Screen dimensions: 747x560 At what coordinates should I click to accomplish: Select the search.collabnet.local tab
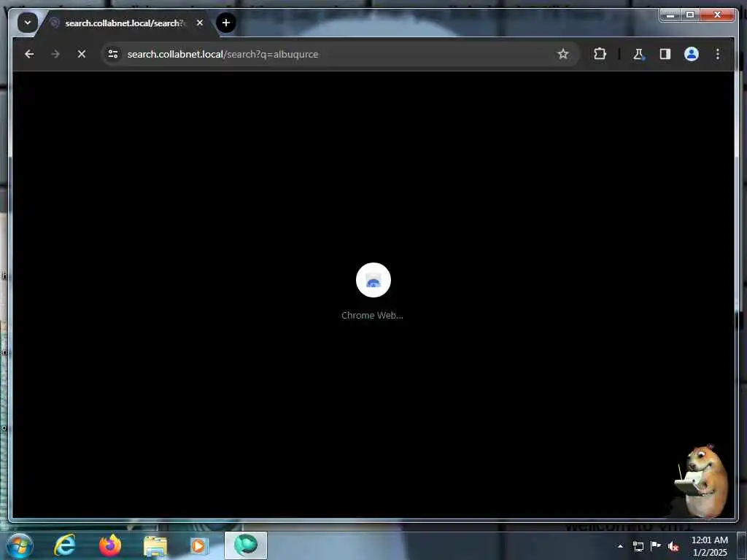coord(126,23)
